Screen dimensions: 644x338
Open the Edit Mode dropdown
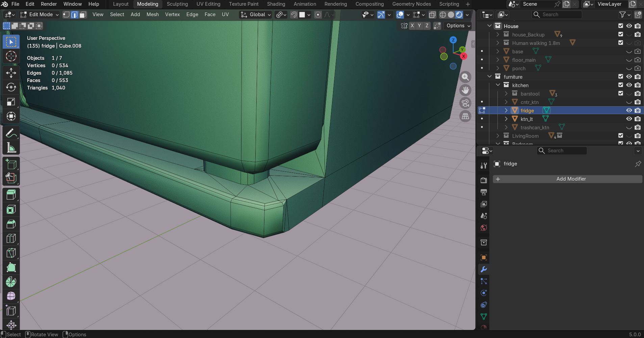[x=40, y=15]
